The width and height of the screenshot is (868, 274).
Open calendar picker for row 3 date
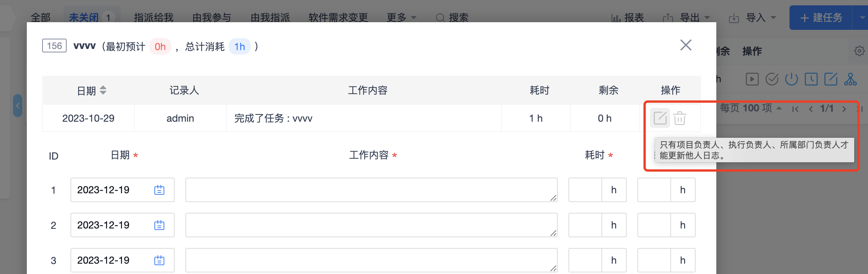point(159,260)
